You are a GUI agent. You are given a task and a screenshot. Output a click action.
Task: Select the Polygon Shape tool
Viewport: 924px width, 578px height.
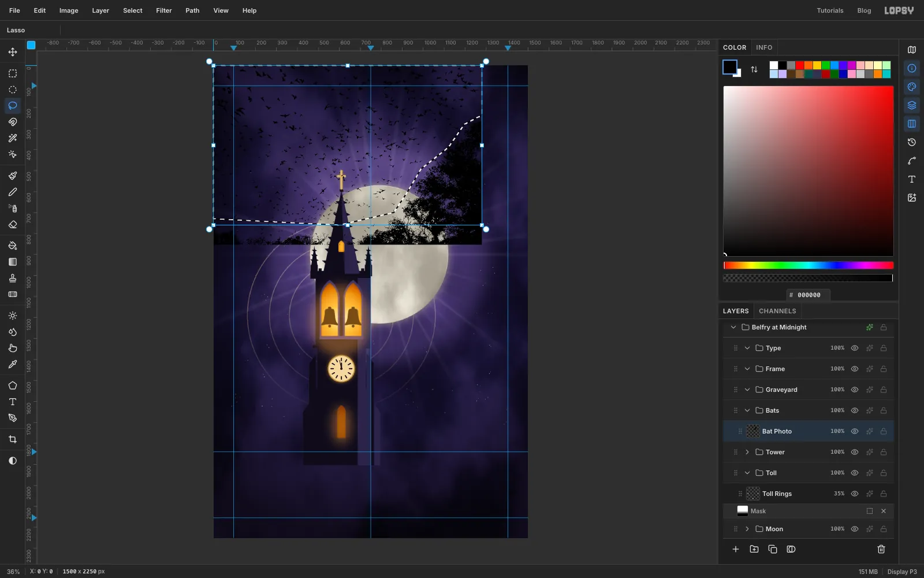point(13,386)
